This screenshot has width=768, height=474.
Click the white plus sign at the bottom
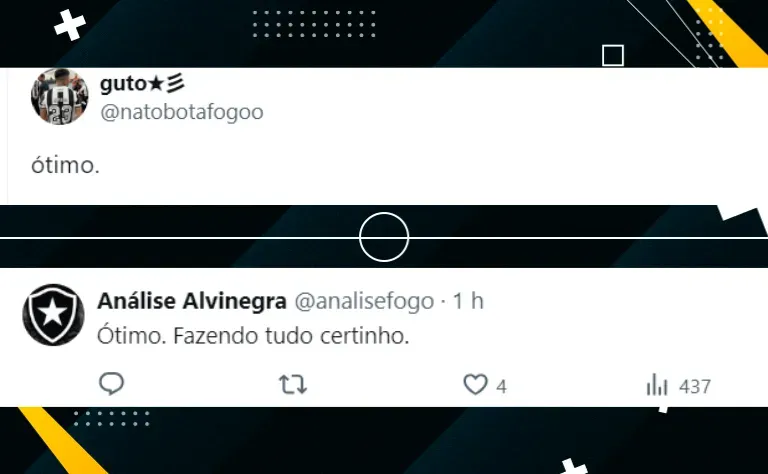pyautogui.click(x=573, y=466)
